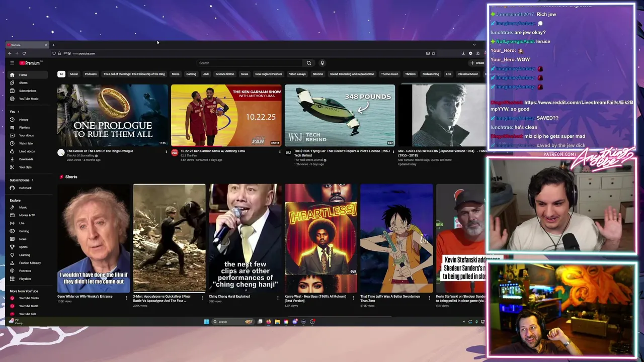Image resolution: width=644 pixels, height=362 pixels.
Task: Select the Podcasts filter chip
Action: point(91,74)
